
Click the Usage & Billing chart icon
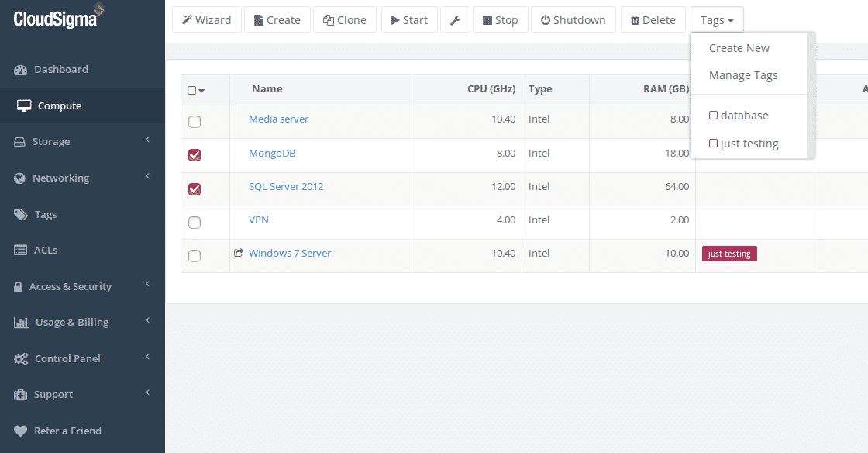pos(21,323)
